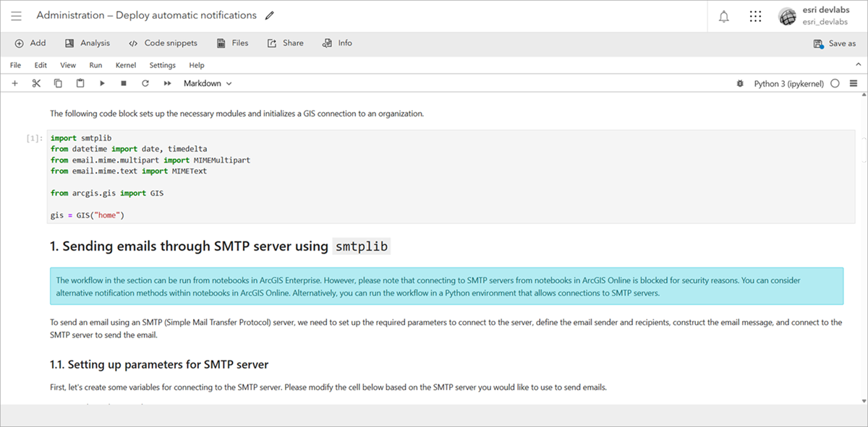Run the selected cell
Screen dimensions: 868x427
(x=102, y=83)
